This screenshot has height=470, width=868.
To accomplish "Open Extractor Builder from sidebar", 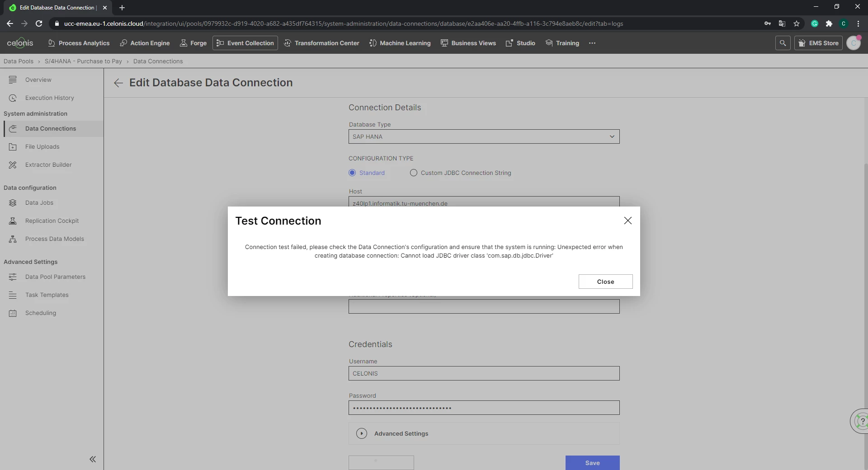I will [x=48, y=165].
